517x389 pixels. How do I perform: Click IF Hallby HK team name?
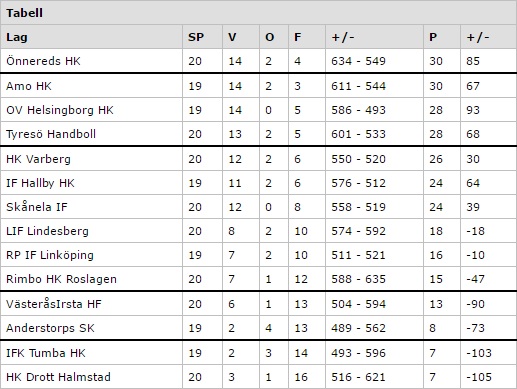[40, 183]
